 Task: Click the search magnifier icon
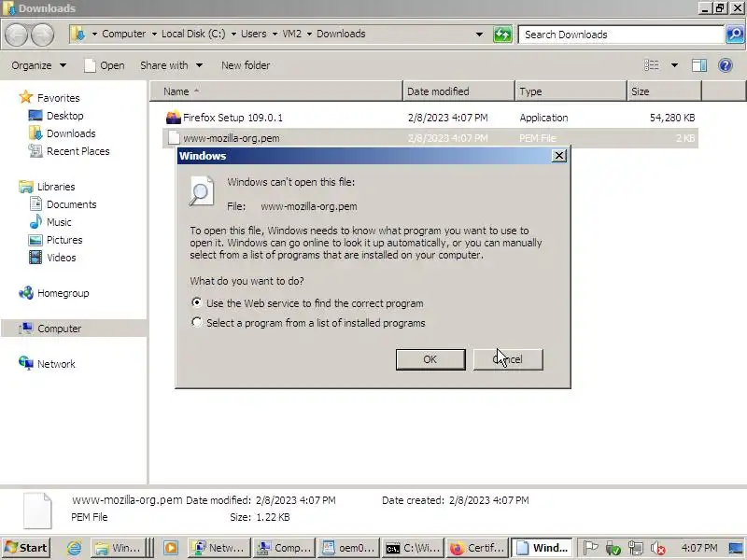[x=735, y=35]
